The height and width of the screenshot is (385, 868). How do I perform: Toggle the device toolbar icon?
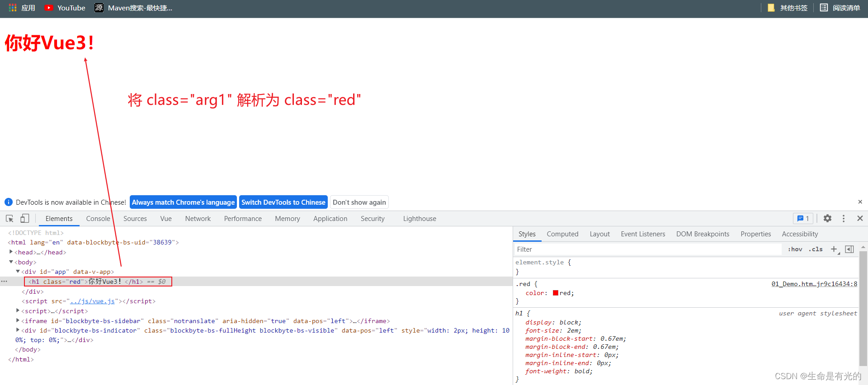click(24, 218)
